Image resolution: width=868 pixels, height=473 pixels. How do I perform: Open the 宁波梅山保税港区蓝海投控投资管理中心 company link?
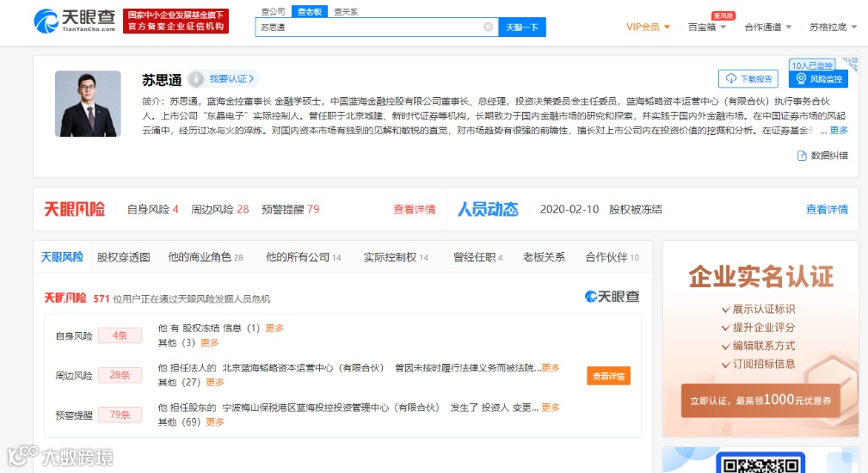(331, 408)
